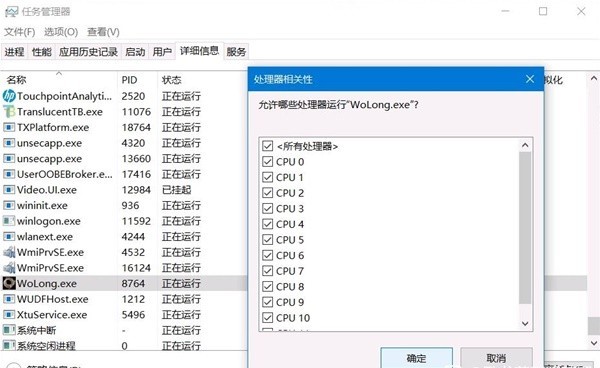
Task: Click the Video.UI.exe process icon
Action: pos(9,190)
